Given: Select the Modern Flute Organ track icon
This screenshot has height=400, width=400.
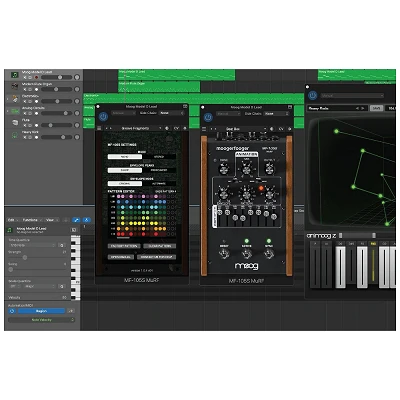Looking at the screenshot, I should pos(15,87).
